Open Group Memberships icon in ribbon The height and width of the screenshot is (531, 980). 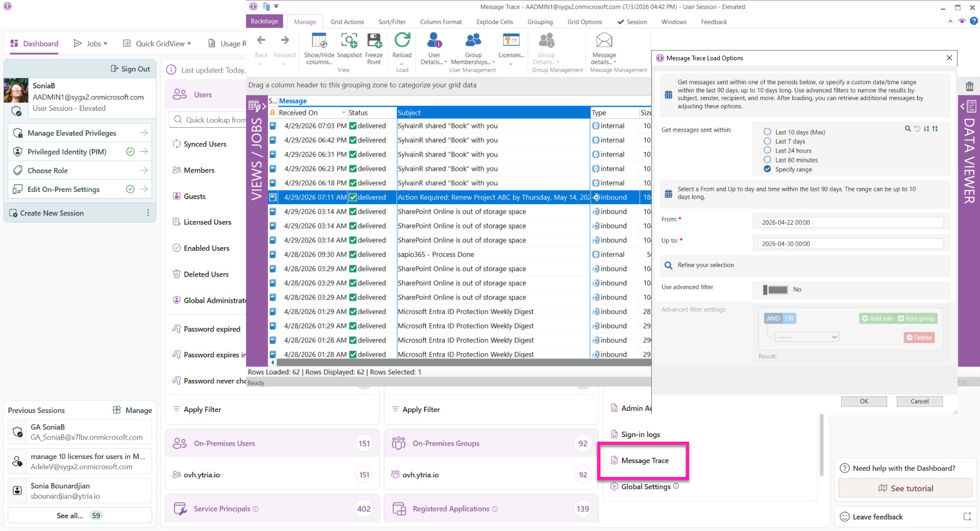pyautogui.click(x=473, y=40)
